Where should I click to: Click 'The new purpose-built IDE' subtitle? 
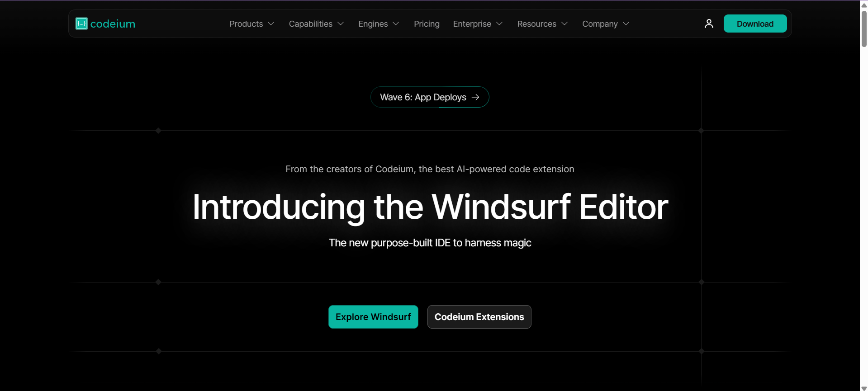[430, 243]
